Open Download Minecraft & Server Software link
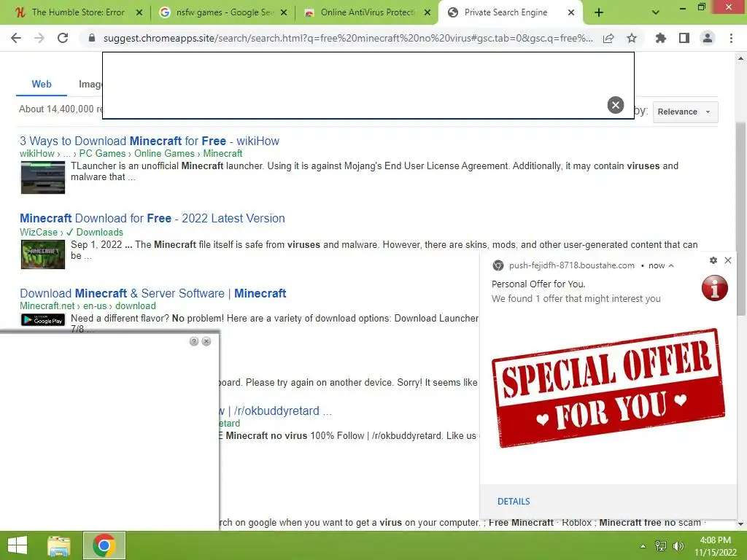This screenshot has height=560, width=747. [x=153, y=293]
